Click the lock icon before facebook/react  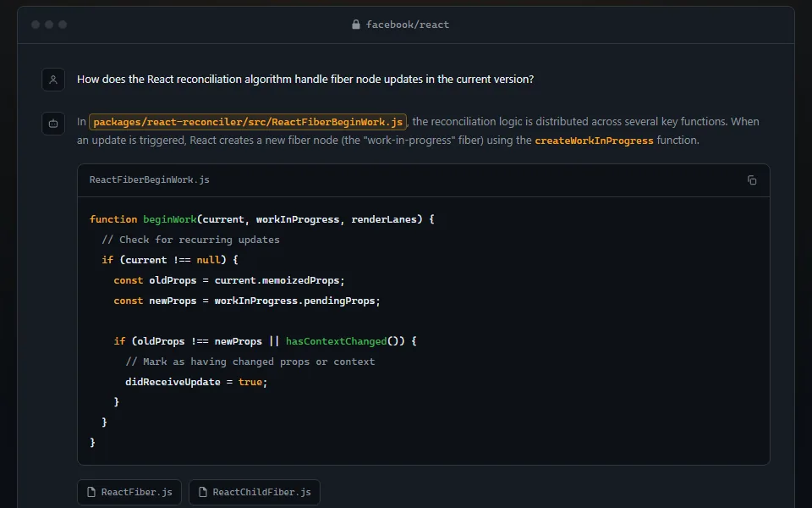coord(356,25)
